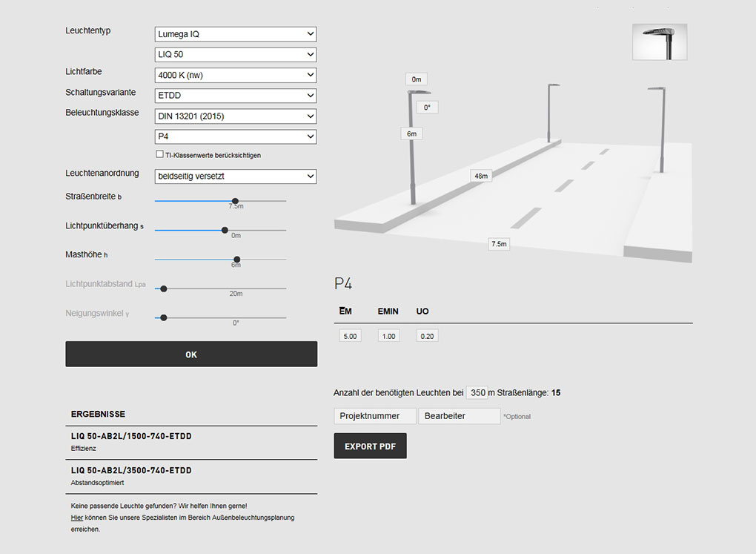756x554 pixels.
Task: Open the P4 lighting class dropdown
Action: click(236, 136)
